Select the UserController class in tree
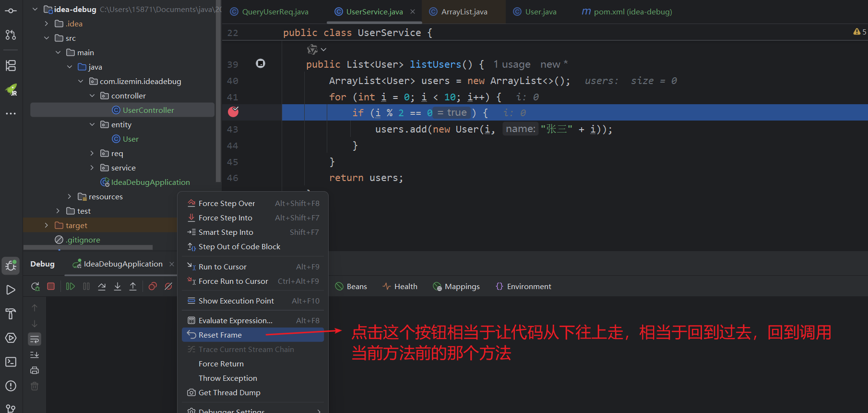 122,110
